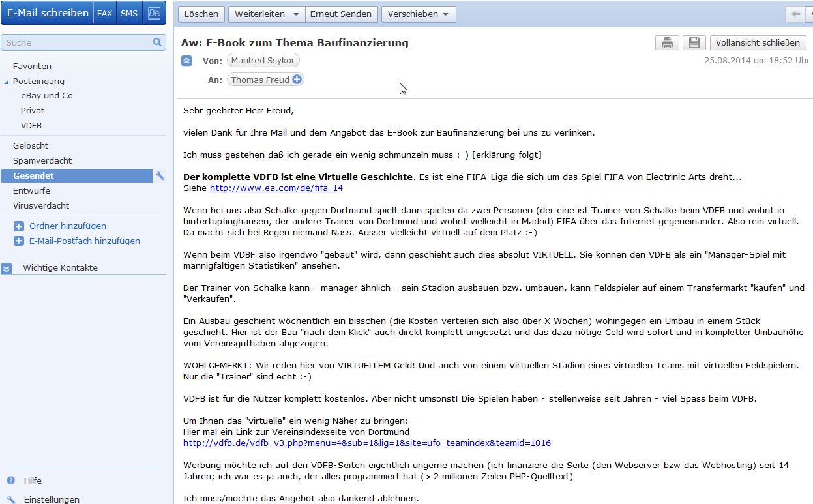
Task: Collapse email header details with chevron
Action: point(187,61)
